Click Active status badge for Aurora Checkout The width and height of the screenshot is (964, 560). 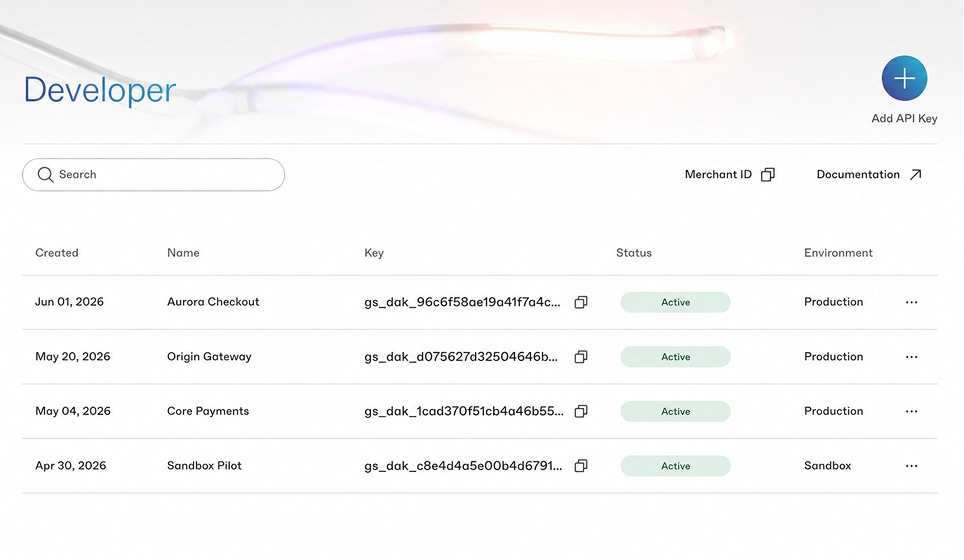(x=675, y=302)
